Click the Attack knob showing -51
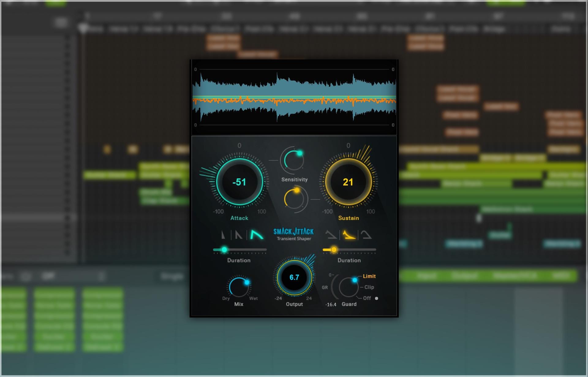588x377 pixels. pos(239,182)
